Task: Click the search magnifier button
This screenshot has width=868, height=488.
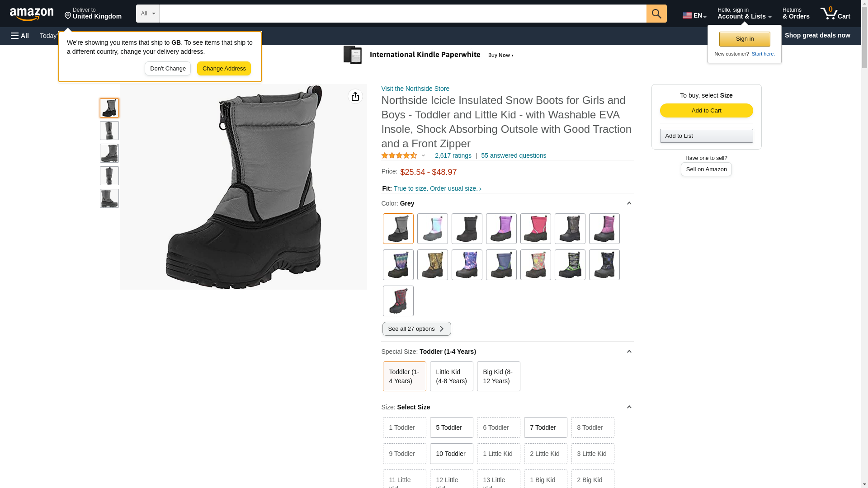Action: coord(656,14)
